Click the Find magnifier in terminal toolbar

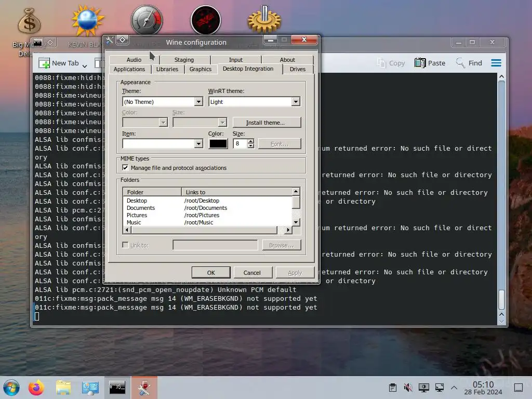point(460,63)
